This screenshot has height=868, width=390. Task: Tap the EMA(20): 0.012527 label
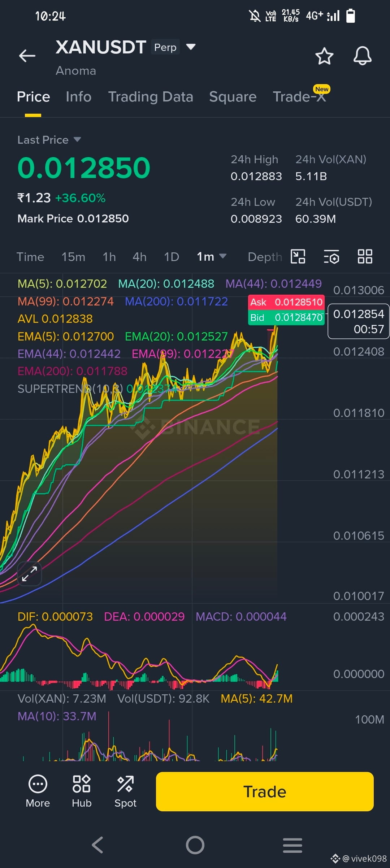coord(176,337)
